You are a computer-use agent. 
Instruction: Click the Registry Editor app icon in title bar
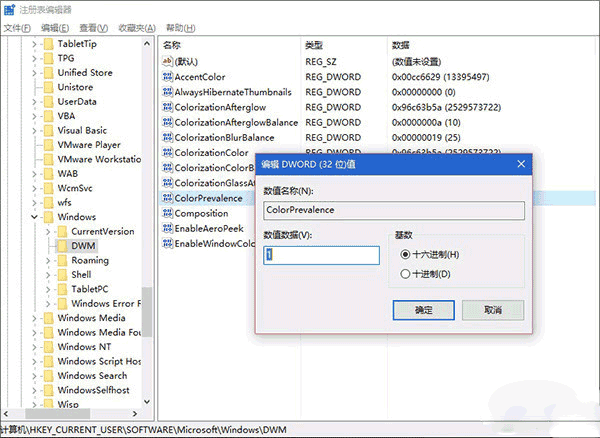(x=9, y=10)
